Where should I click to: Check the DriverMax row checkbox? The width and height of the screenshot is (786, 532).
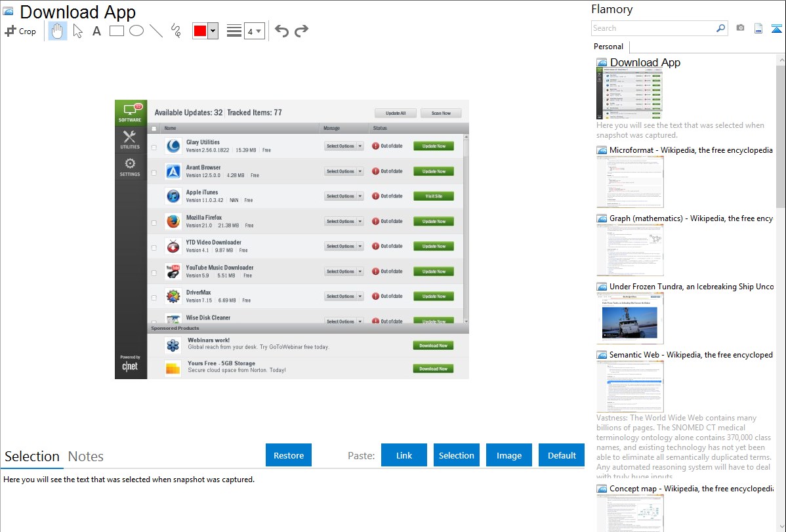[x=154, y=298]
